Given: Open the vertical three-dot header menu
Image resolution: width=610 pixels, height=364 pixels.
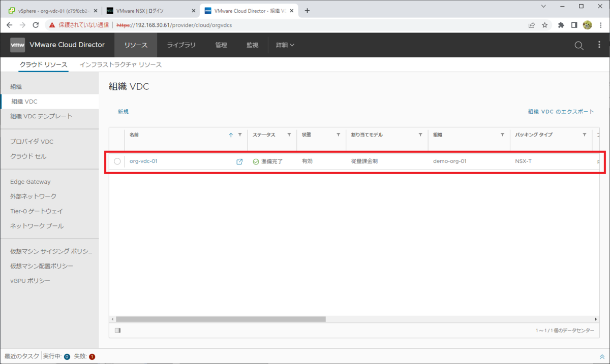Looking at the screenshot, I should [x=599, y=45].
